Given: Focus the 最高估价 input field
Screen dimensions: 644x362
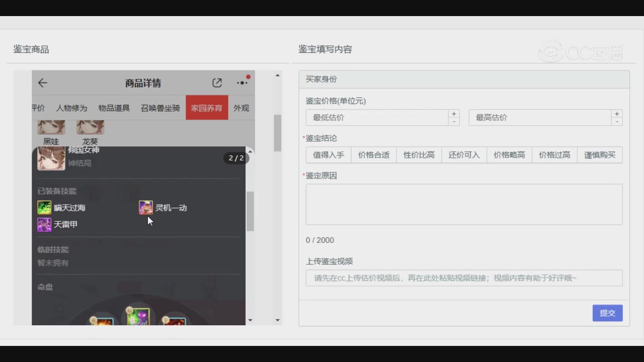Looking at the screenshot, I should coord(540,118).
